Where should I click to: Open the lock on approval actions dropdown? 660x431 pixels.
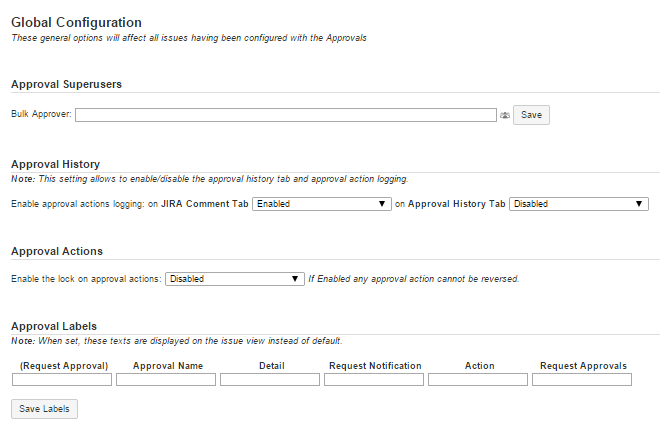pyautogui.click(x=235, y=279)
